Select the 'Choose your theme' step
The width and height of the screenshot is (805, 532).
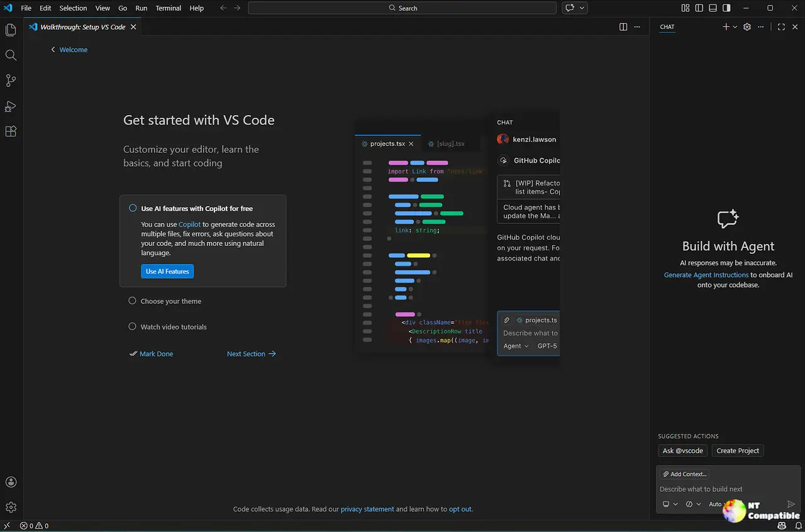click(170, 301)
